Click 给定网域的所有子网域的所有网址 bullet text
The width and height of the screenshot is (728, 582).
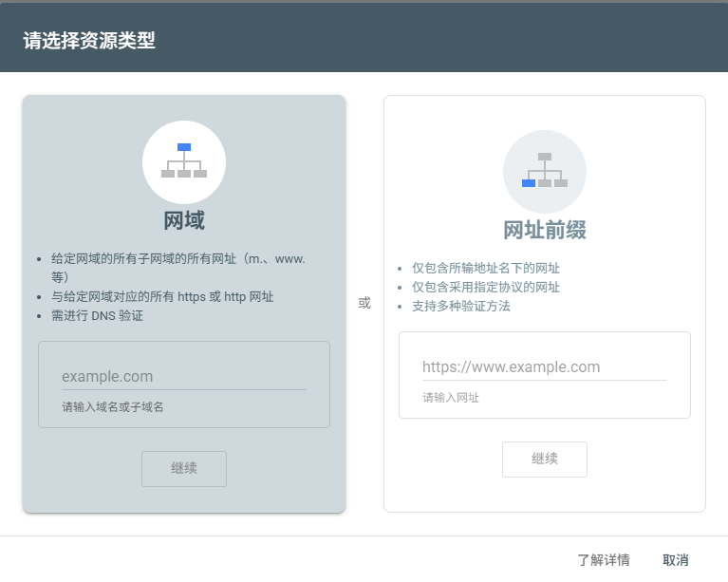click(x=177, y=268)
